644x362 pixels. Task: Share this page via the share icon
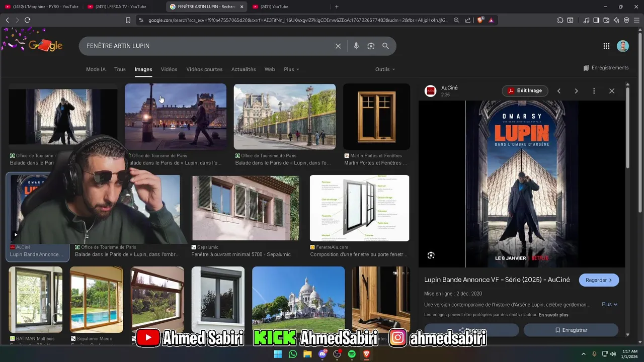pyautogui.click(x=468, y=20)
